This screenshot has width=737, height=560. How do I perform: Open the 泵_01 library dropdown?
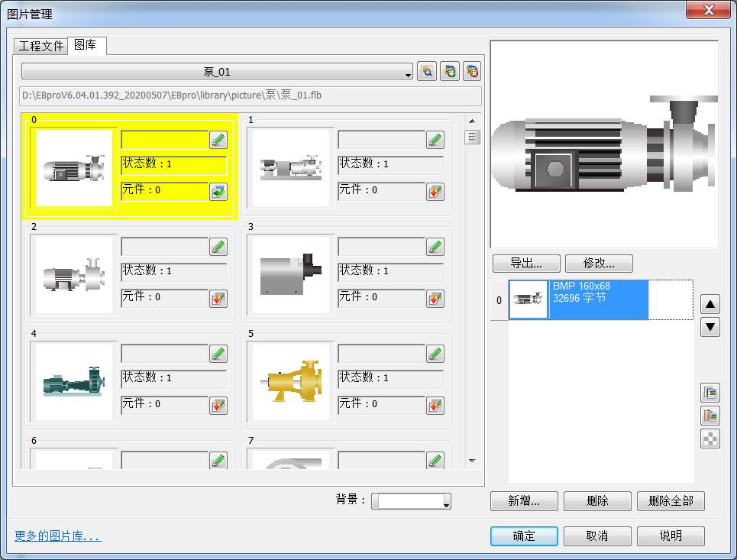coord(217,72)
